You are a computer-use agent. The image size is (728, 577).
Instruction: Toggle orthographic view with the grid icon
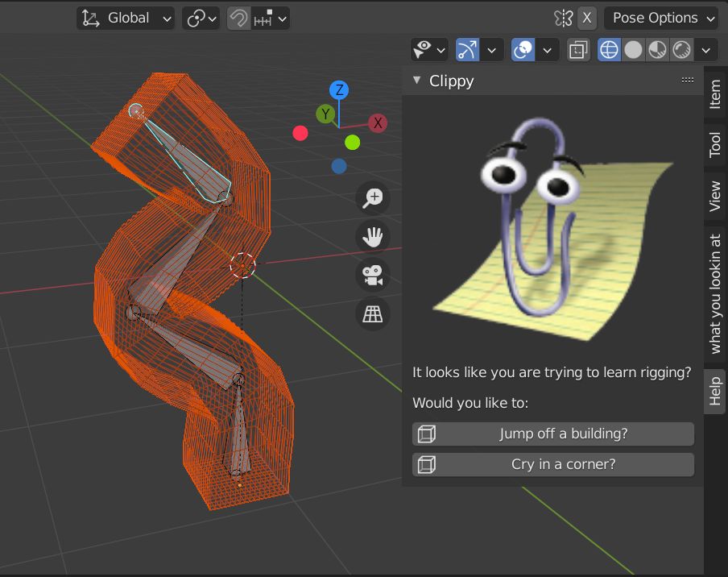[x=372, y=313]
